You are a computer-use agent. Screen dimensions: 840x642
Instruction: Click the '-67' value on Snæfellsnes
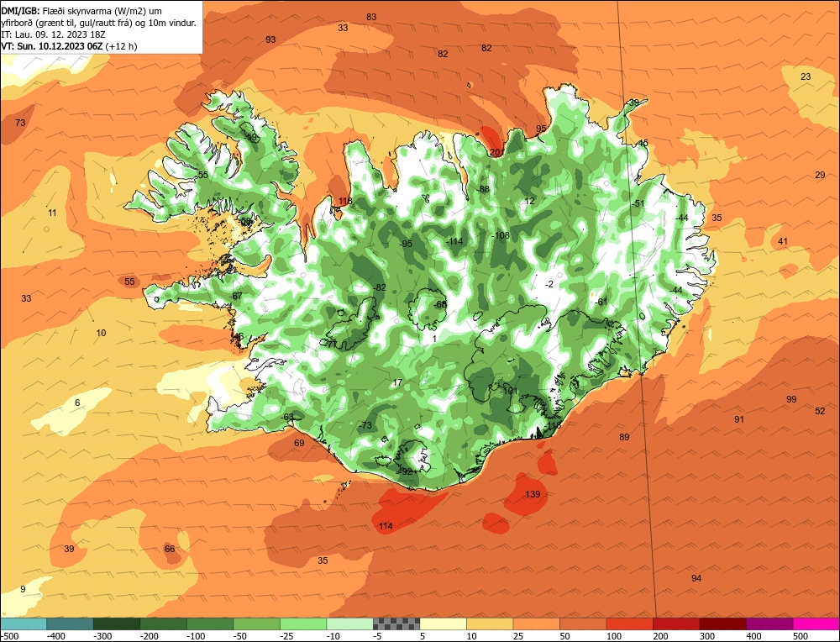236,296
